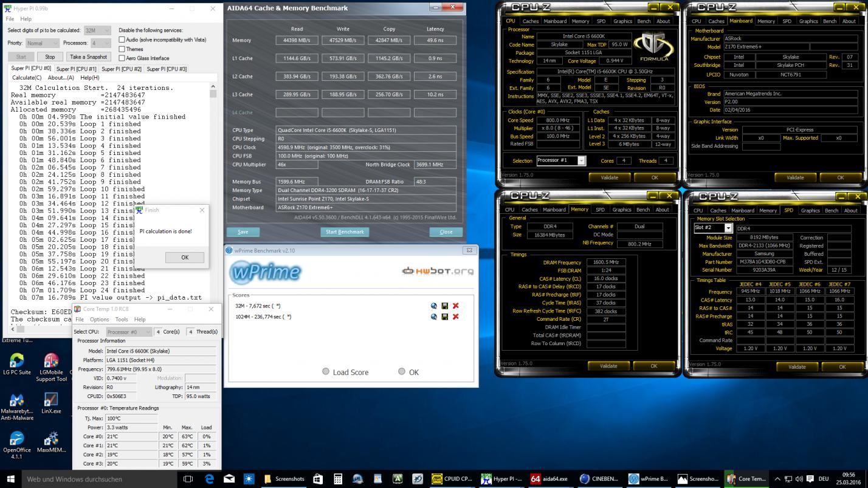
Task: Open Calculator from the taskbar
Action: [338, 479]
